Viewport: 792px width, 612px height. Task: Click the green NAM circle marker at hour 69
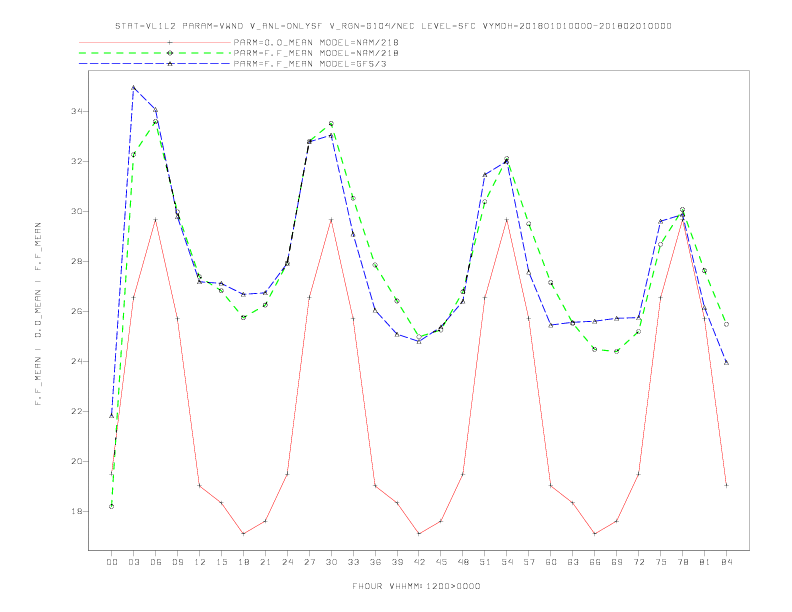click(x=616, y=351)
